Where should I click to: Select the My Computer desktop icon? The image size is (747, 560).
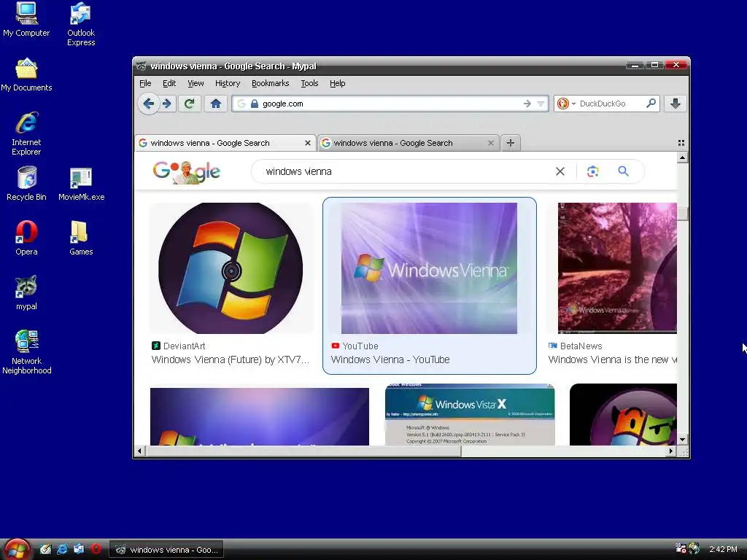click(26, 20)
